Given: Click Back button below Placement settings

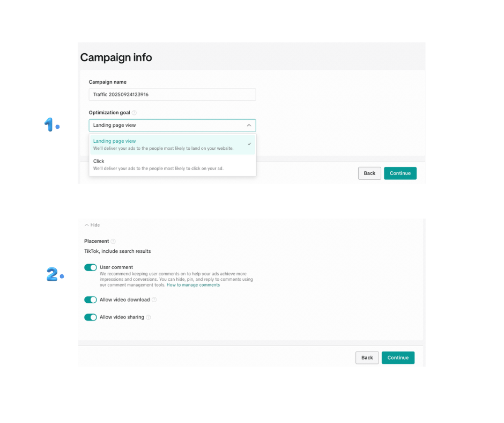Looking at the screenshot, I should [x=367, y=358].
